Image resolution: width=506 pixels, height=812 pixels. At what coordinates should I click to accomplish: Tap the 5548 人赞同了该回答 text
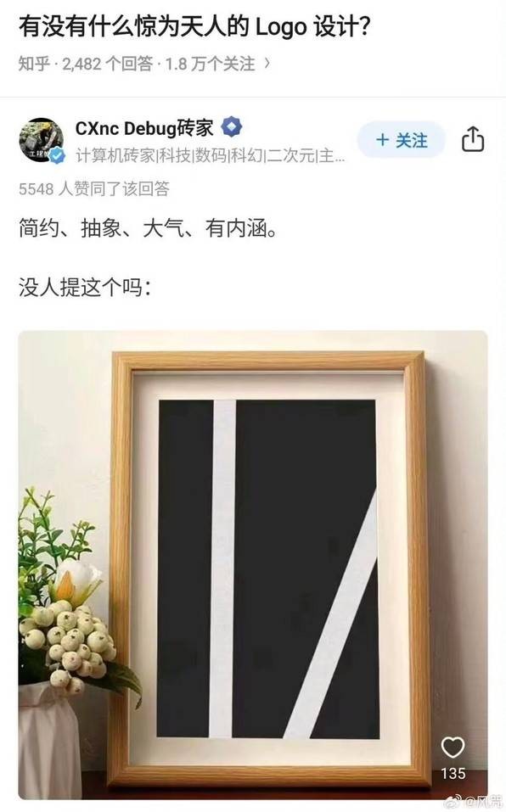pos(94,188)
